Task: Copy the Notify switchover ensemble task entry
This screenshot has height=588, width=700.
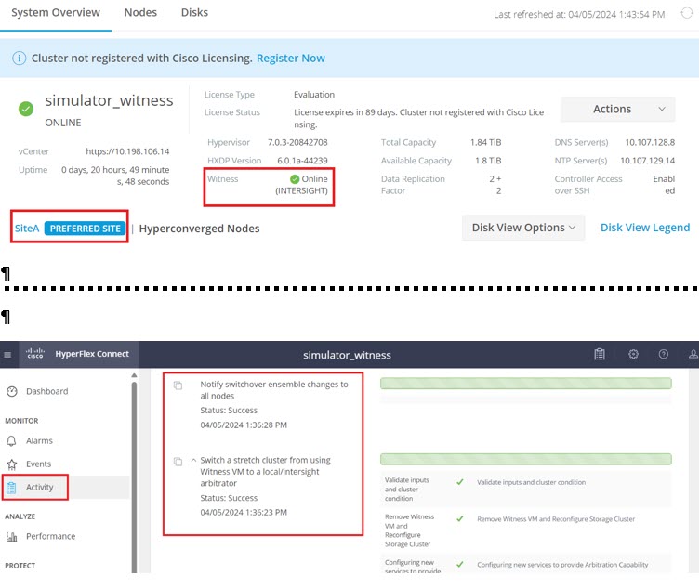Action: 178,385
